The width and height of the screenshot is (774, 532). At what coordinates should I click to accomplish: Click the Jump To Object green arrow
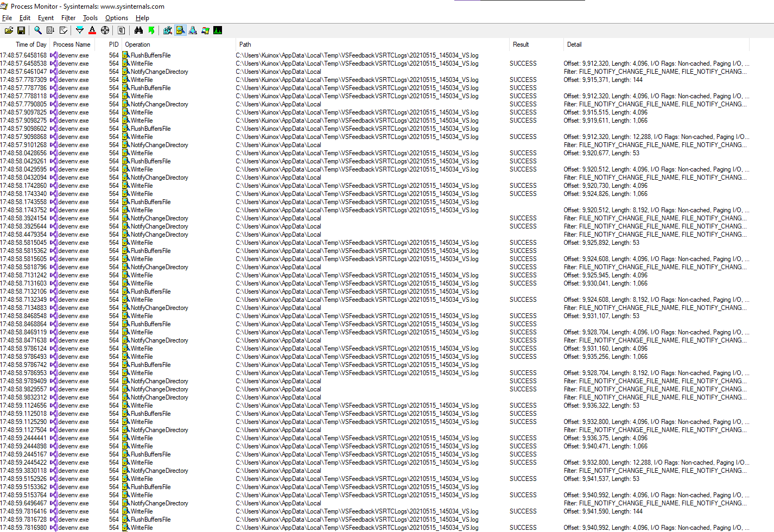(x=151, y=30)
